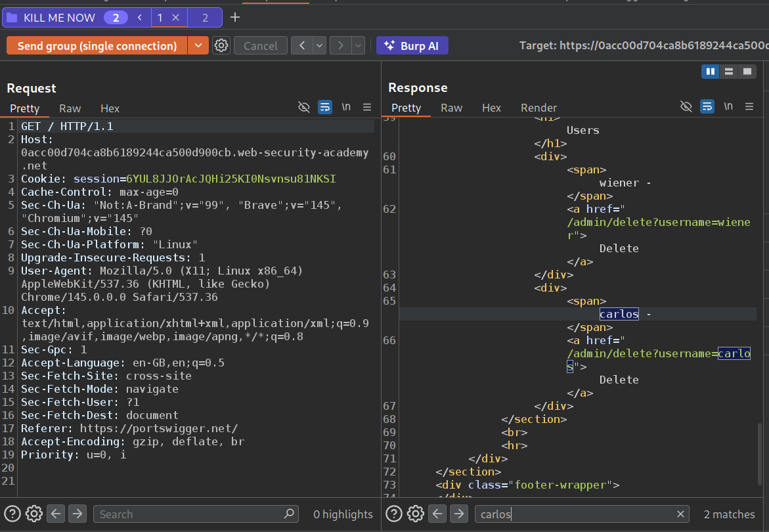Open the Send group dropdown arrow
Viewport: 769px width, 532px height.
point(198,46)
